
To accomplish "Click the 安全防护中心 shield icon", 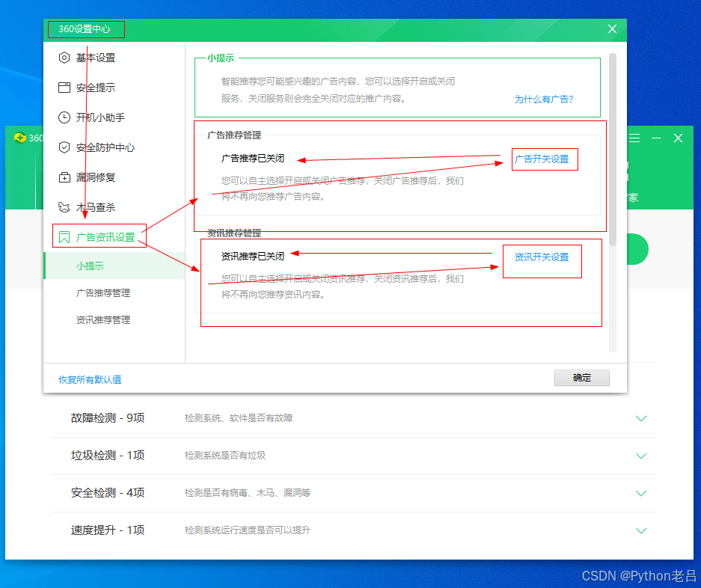I will click(64, 147).
